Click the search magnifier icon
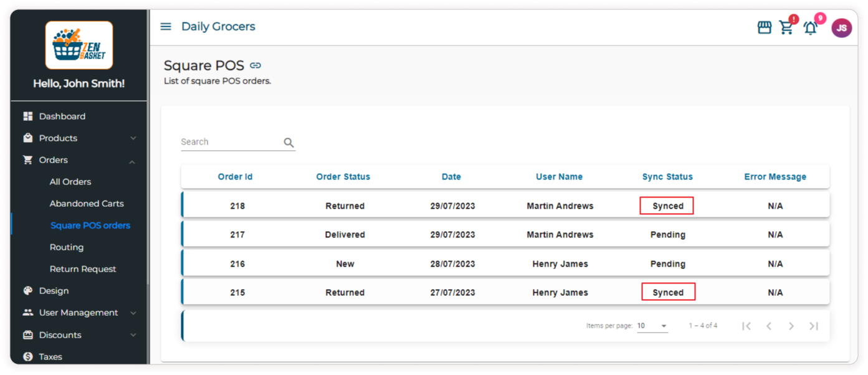The width and height of the screenshot is (868, 375). click(x=289, y=142)
